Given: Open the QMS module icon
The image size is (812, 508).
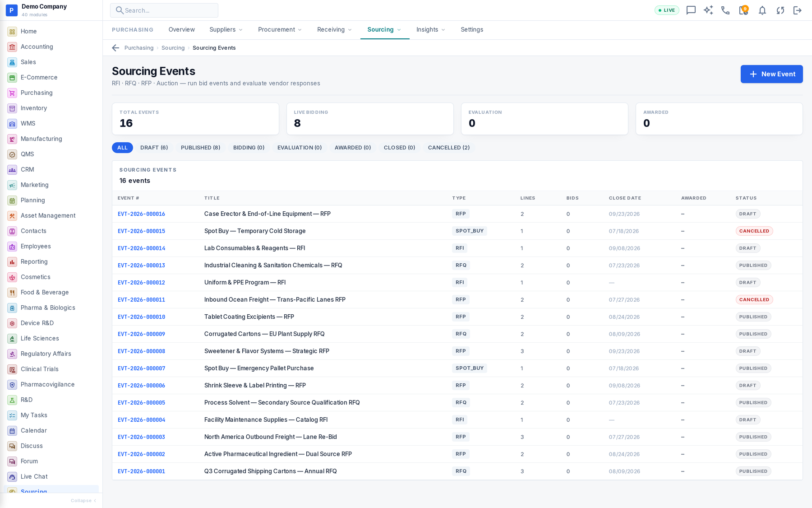Looking at the screenshot, I should click(12, 154).
